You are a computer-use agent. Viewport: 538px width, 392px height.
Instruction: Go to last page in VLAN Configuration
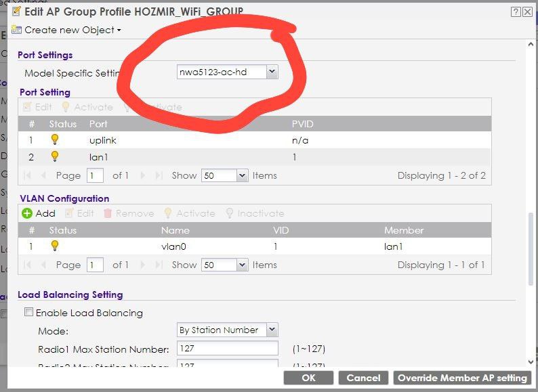pyautogui.click(x=158, y=265)
